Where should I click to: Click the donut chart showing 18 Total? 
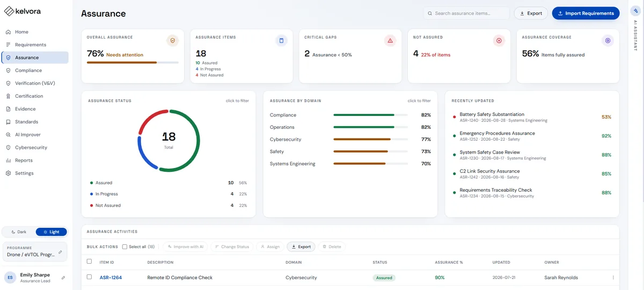point(169,141)
